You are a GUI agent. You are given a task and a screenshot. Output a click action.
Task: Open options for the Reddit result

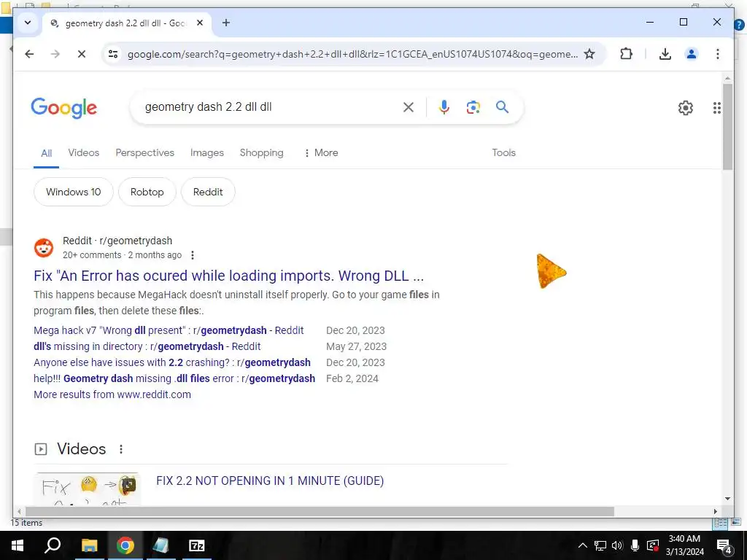[x=193, y=255]
